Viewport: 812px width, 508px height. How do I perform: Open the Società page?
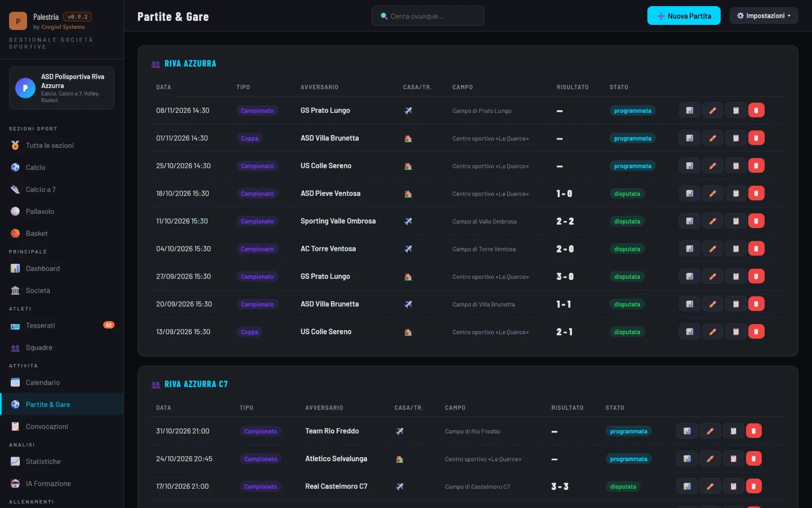click(62, 291)
